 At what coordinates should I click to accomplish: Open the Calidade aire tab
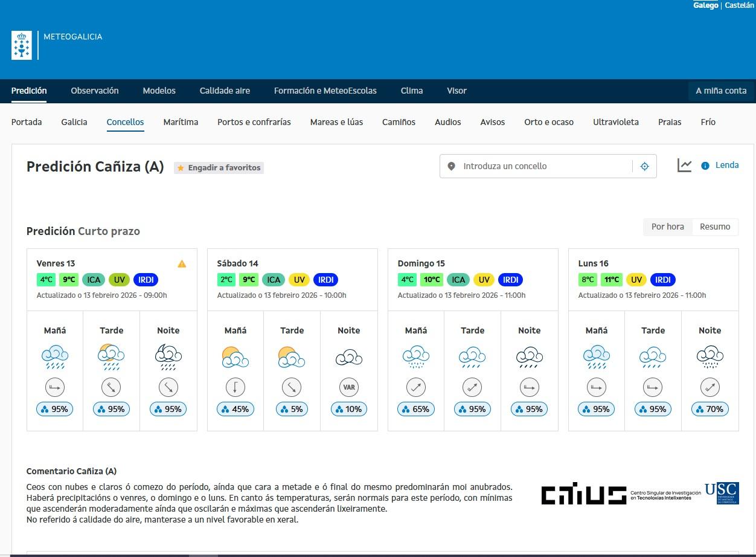(225, 91)
